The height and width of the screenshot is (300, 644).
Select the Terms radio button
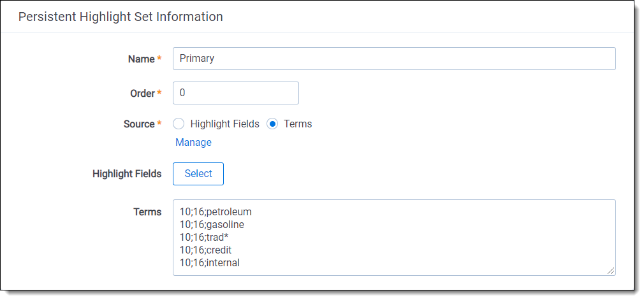[272, 124]
